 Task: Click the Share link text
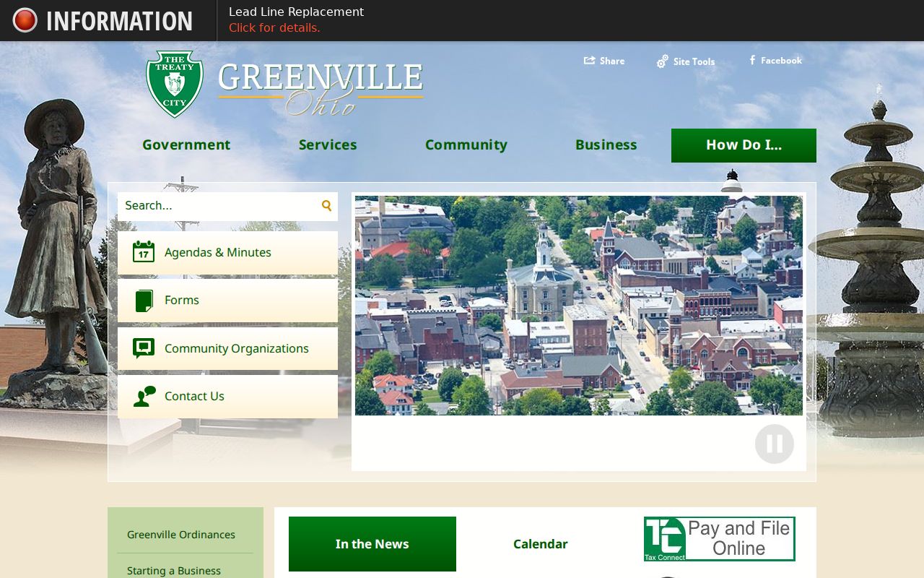coord(612,61)
